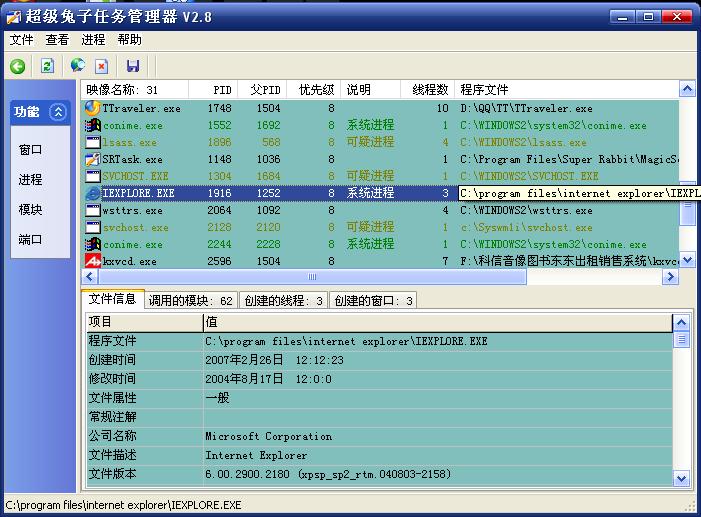
Task: Click the red X terminate-process toolbar icon
Action: (101, 66)
